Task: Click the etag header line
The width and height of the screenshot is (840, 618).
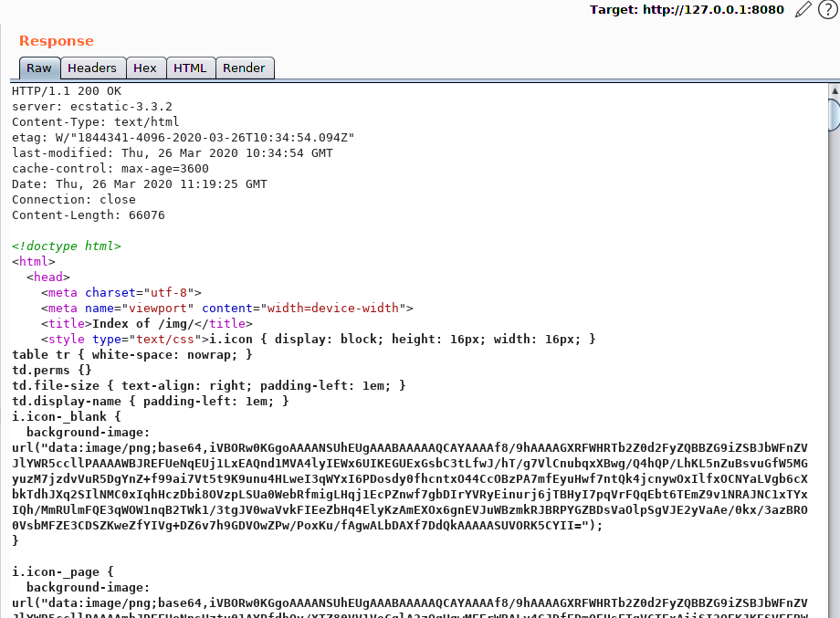Action: click(x=183, y=138)
